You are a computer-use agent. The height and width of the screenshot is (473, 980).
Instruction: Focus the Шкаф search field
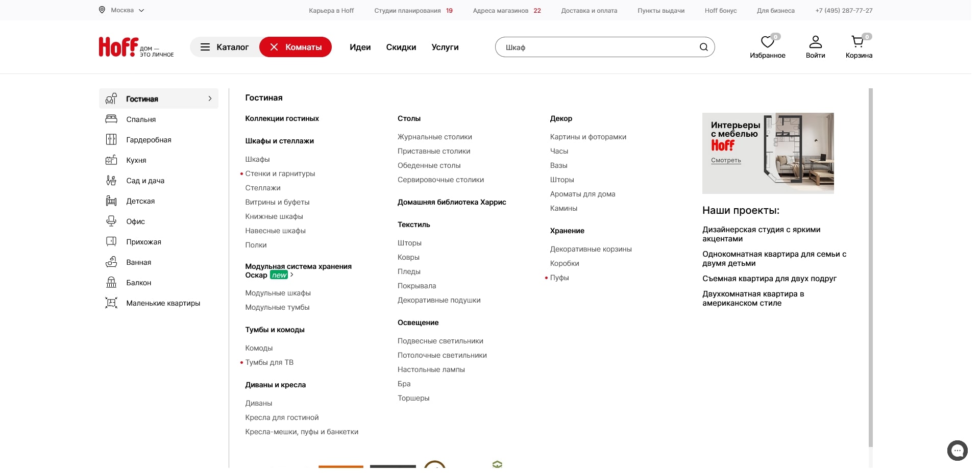597,47
